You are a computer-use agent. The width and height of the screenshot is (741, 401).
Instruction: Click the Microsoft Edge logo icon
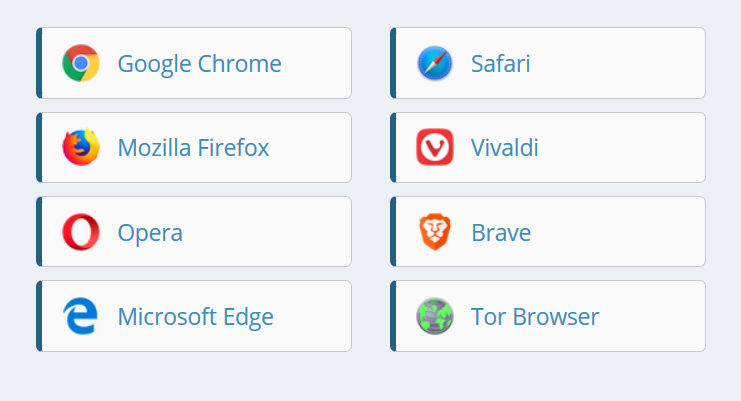(80, 317)
